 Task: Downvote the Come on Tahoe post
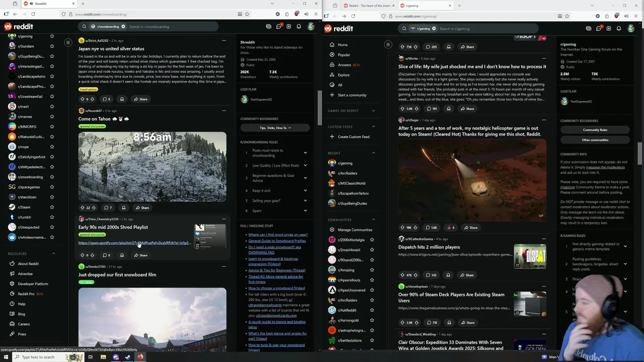(x=94, y=208)
